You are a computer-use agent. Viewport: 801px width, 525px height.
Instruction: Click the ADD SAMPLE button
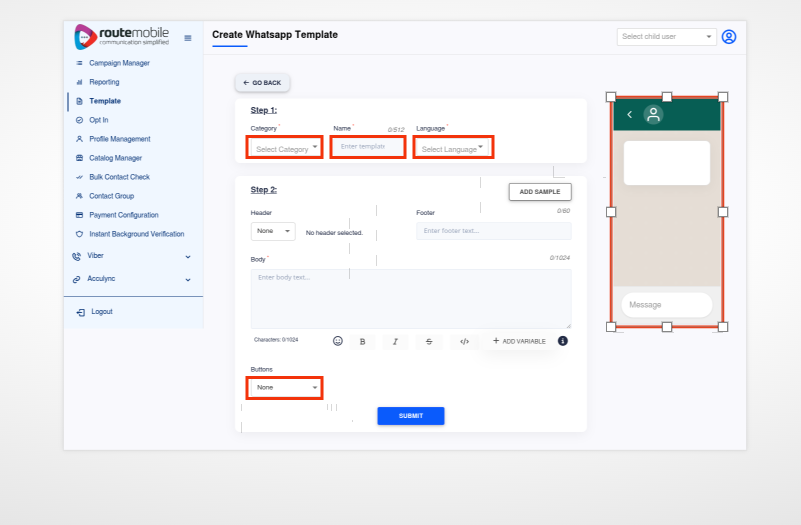pos(540,192)
